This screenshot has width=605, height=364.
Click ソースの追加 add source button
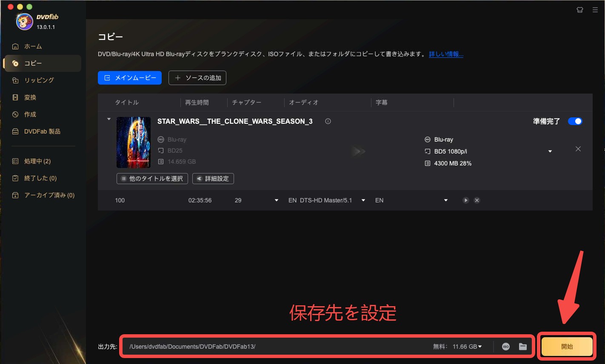197,78
